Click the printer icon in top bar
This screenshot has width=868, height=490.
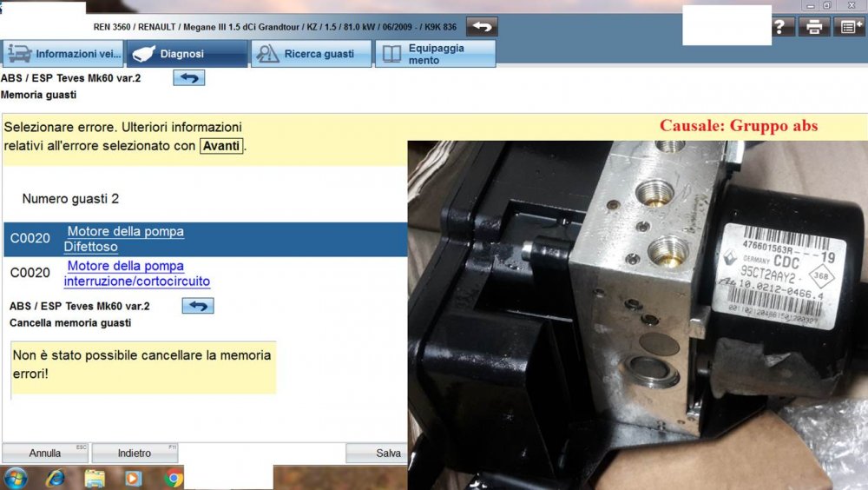click(x=814, y=27)
